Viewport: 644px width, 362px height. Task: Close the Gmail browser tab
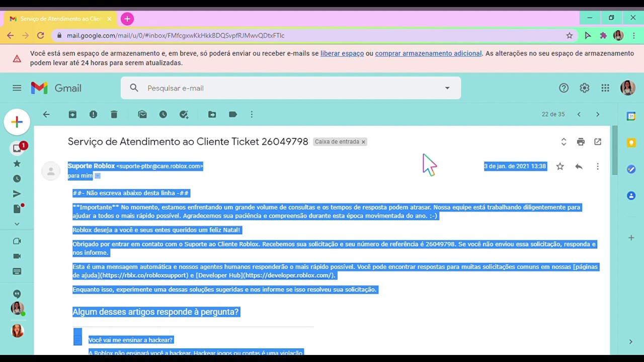point(109,19)
